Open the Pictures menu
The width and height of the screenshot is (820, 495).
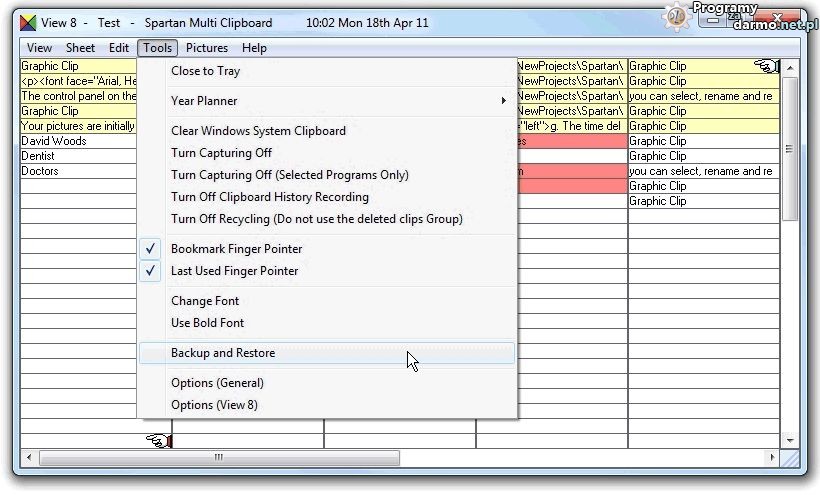click(x=207, y=48)
